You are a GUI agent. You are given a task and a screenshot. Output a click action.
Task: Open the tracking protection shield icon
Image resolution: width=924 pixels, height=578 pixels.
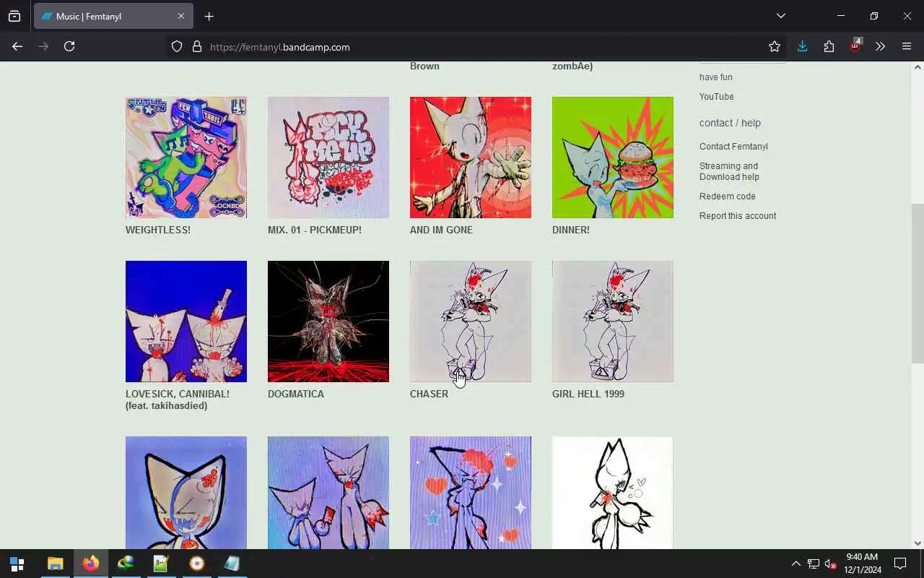point(177,46)
